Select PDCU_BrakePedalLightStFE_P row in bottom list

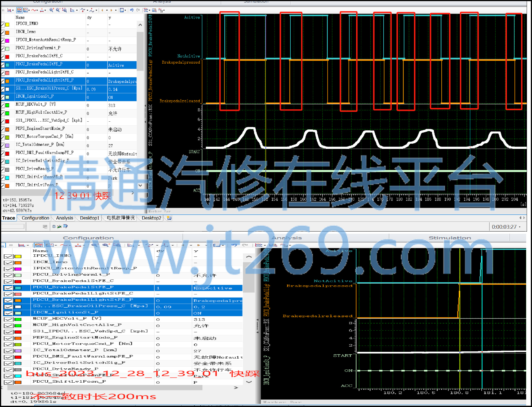(x=123, y=300)
